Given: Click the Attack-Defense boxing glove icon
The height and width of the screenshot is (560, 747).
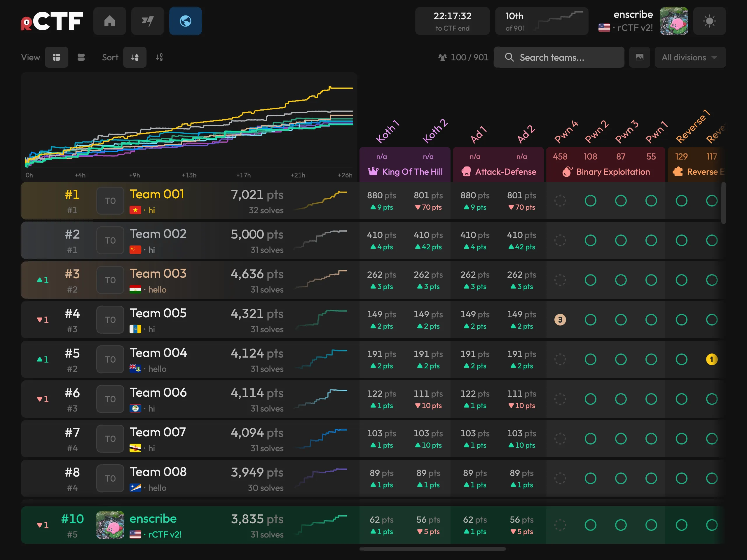Looking at the screenshot, I should (x=466, y=171).
